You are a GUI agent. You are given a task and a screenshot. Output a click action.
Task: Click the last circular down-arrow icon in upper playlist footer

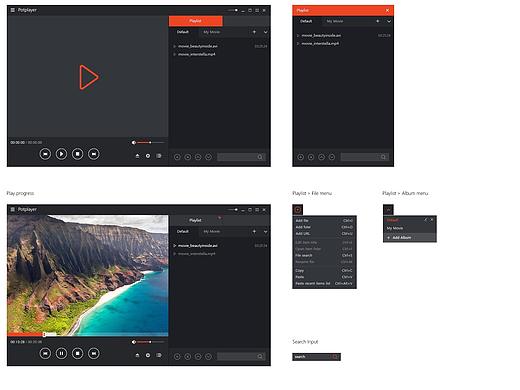pyautogui.click(x=208, y=157)
